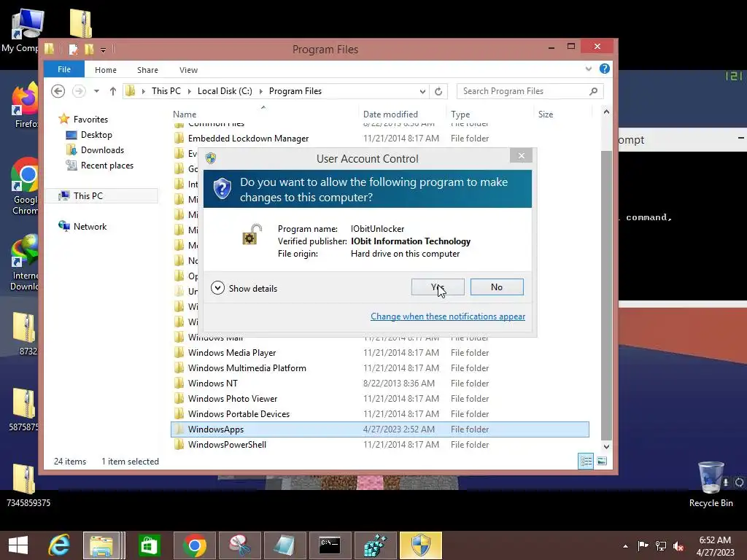Image resolution: width=747 pixels, height=560 pixels.
Task: Select Windows NT folder
Action: 379,384
